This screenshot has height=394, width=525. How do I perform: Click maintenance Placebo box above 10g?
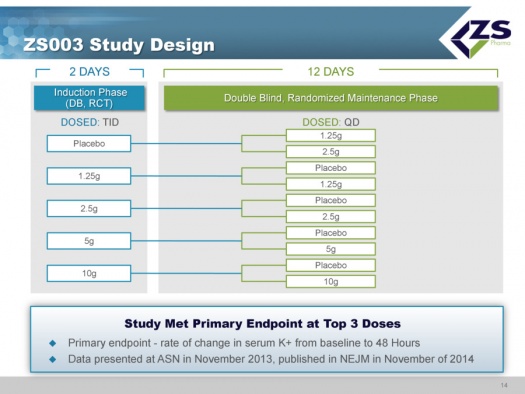click(331, 265)
